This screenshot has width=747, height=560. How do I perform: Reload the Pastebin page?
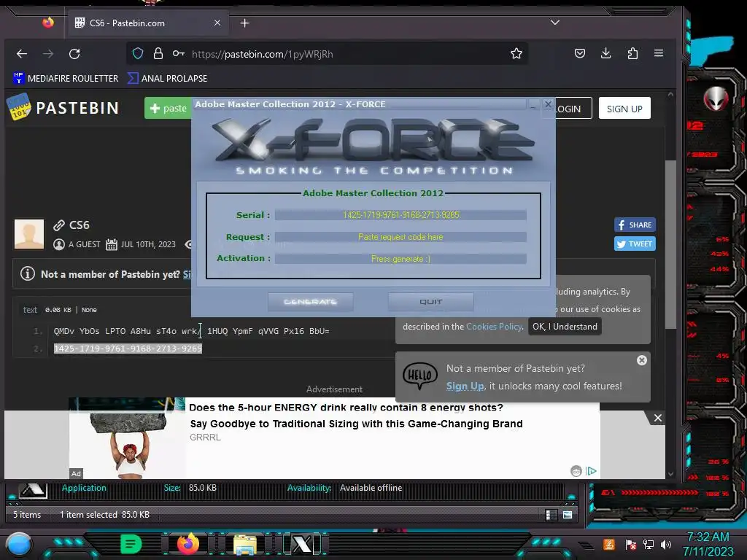tap(74, 54)
